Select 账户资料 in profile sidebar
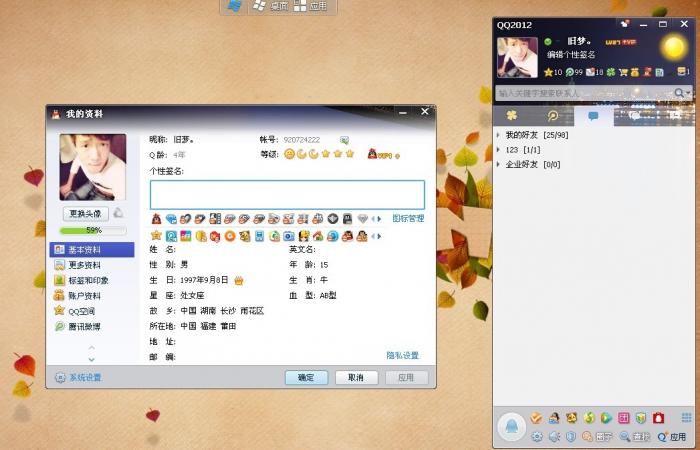Image resolution: width=700 pixels, height=450 pixels. [x=92, y=296]
